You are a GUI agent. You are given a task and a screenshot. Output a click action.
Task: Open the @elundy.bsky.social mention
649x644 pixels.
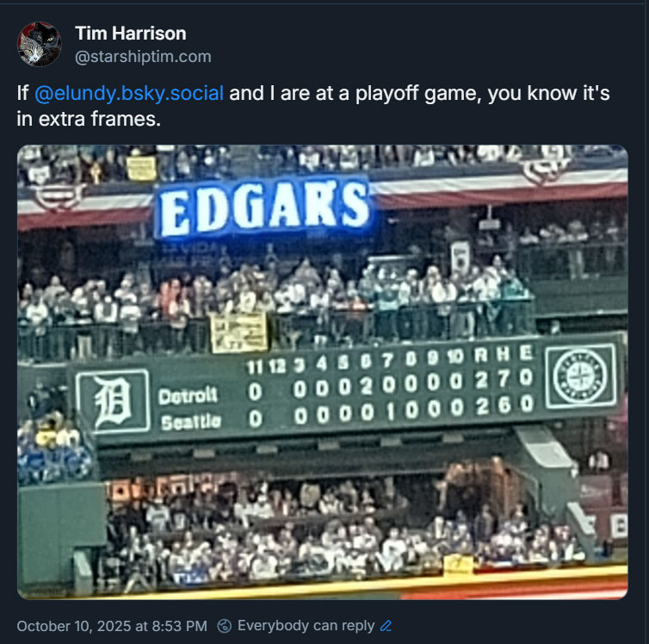tap(129, 93)
